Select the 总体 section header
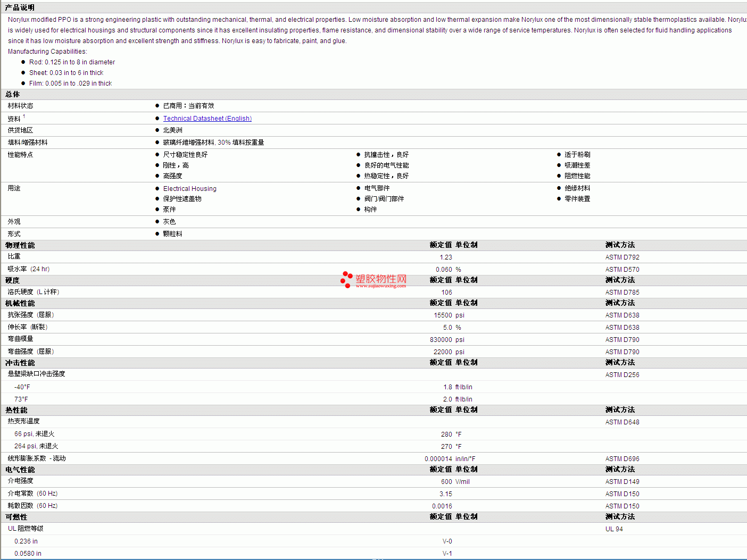The width and height of the screenshot is (747, 560). click(x=13, y=94)
